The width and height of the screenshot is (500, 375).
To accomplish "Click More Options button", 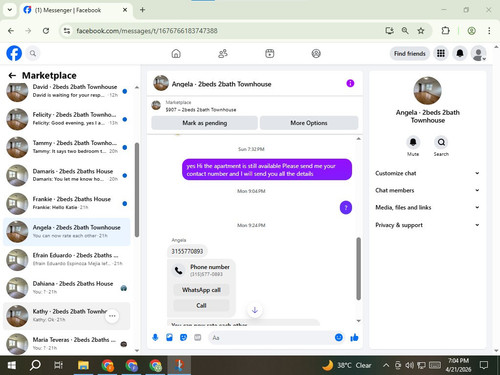I will 309,123.
